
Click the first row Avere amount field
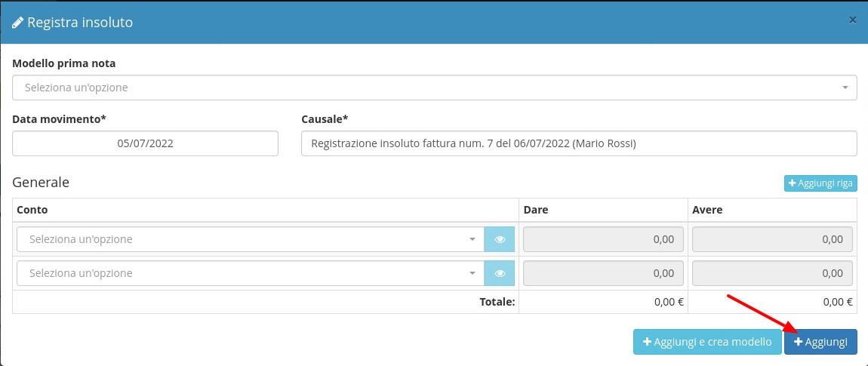pyautogui.click(x=772, y=239)
